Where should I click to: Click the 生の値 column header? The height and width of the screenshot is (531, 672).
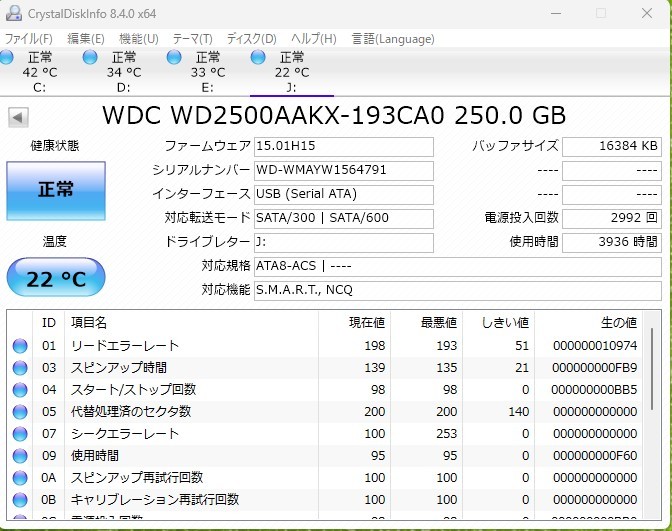[x=617, y=323]
